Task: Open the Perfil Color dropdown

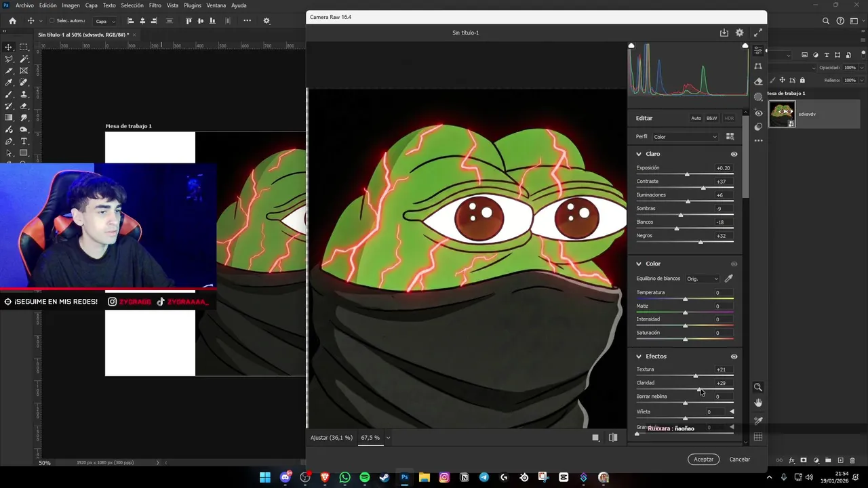Action: coord(685,137)
